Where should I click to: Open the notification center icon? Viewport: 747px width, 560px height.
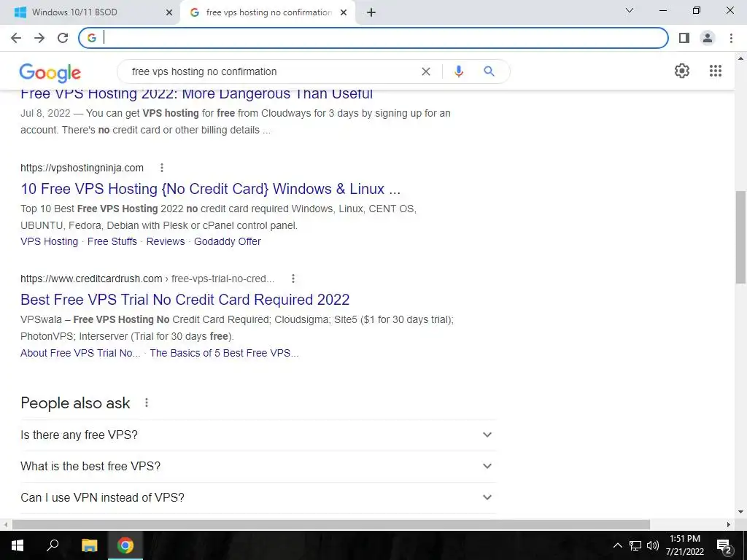pyautogui.click(x=724, y=545)
